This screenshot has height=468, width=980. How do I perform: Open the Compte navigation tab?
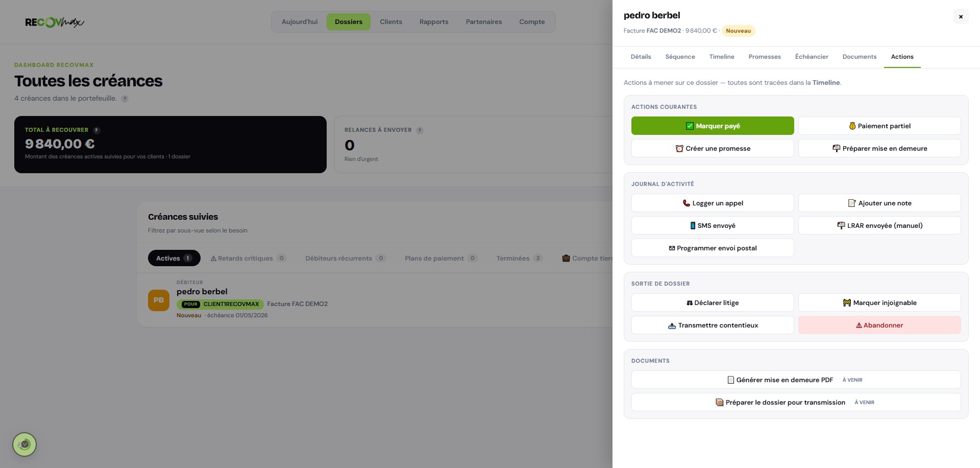coord(532,22)
